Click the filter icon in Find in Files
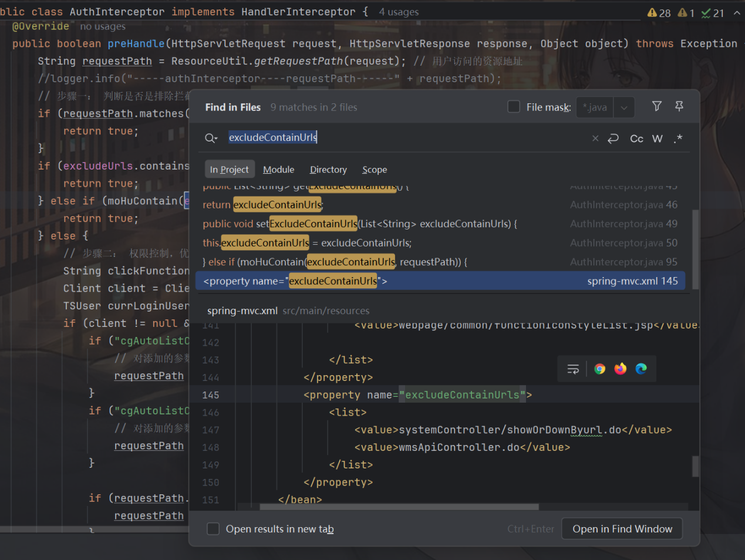745x560 pixels. click(657, 106)
